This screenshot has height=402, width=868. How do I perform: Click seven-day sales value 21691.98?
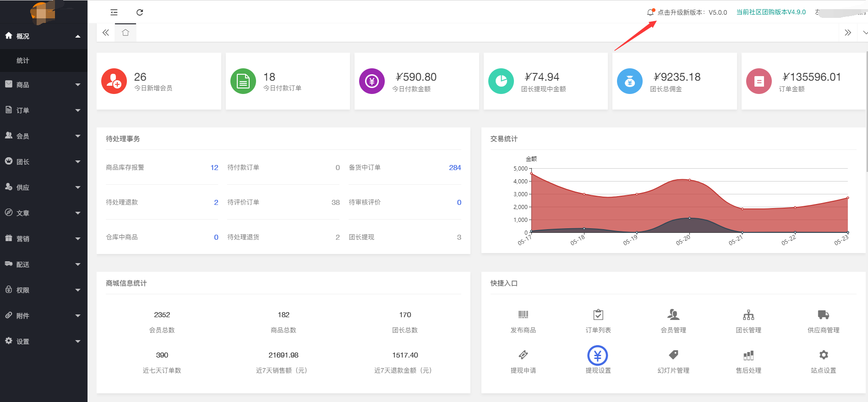pyautogui.click(x=284, y=355)
